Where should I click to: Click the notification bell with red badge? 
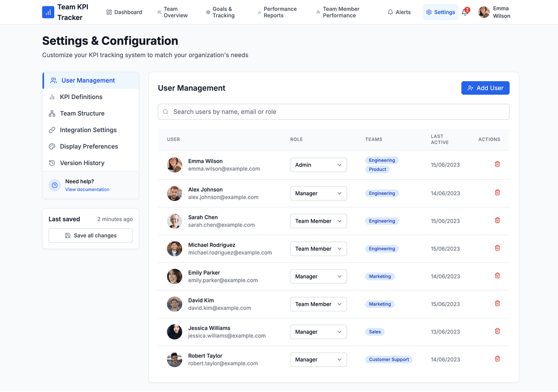[x=465, y=12]
